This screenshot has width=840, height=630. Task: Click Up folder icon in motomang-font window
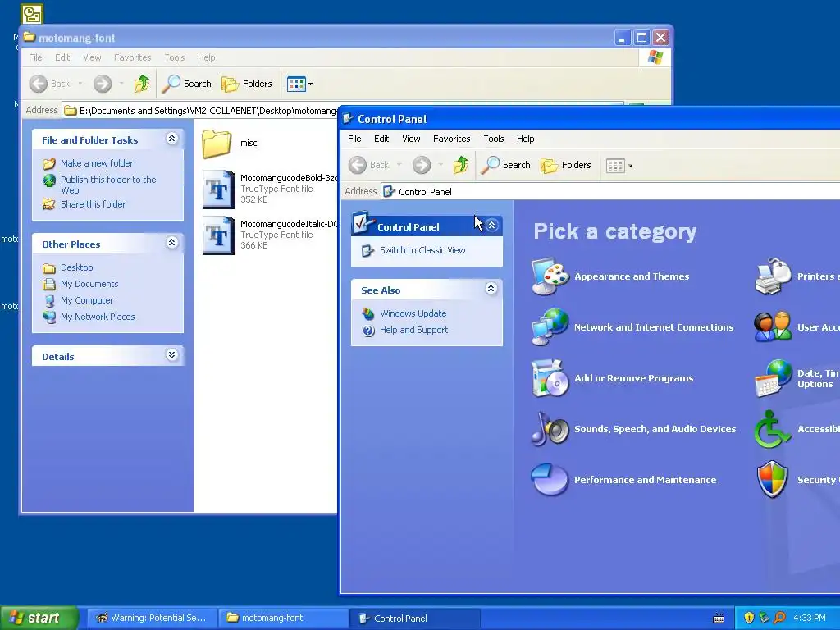click(141, 84)
